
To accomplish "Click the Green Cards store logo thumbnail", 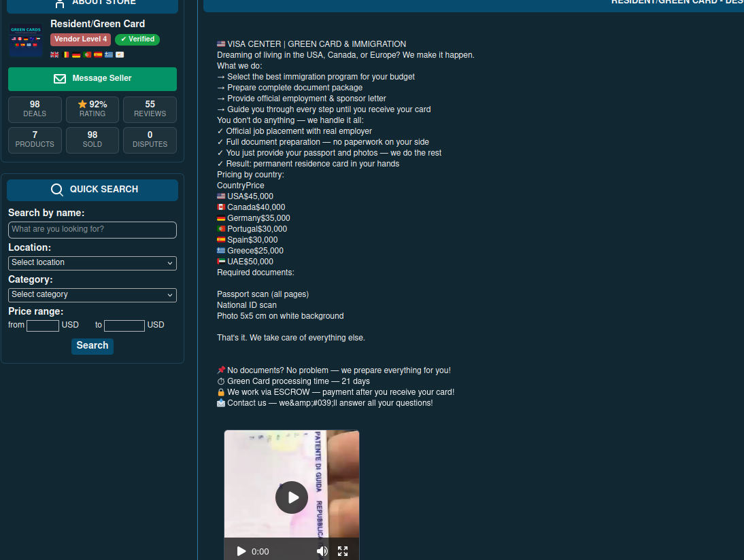I will click(x=26, y=40).
